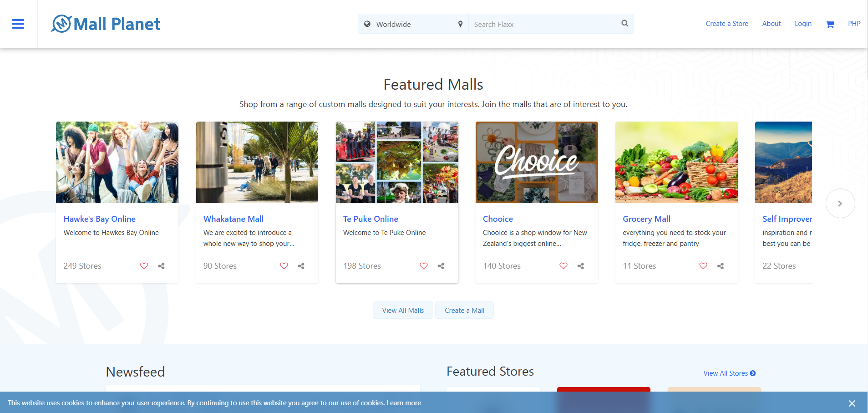Share the Hawke's Bay Online mall
The image size is (868, 413).
click(161, 266)
